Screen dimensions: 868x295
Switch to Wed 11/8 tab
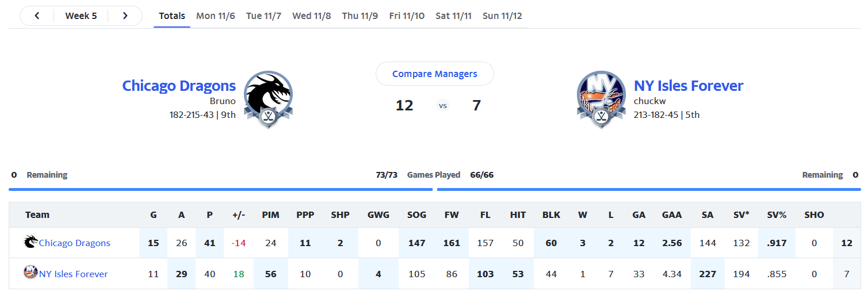coord(312,16)
